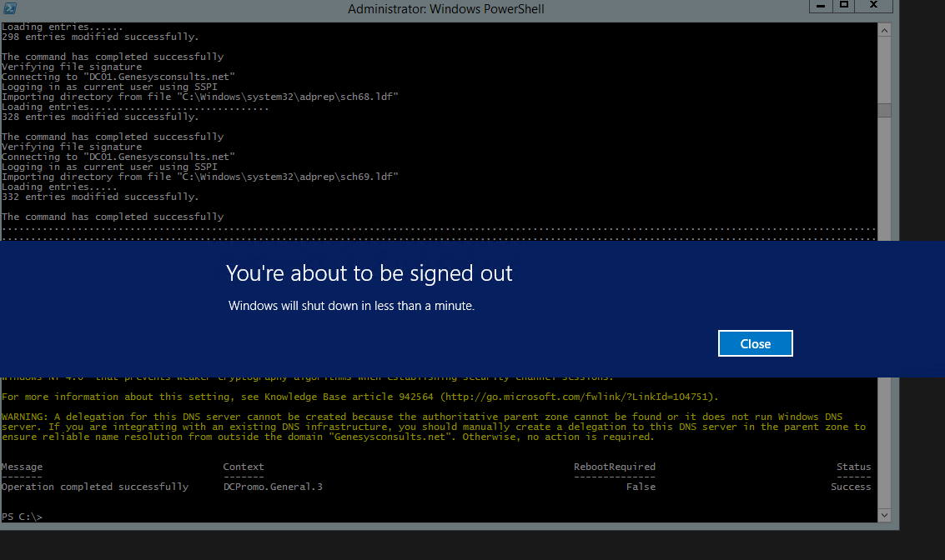Click the go.microsoft.com fwlink URL
This screenshot has width=945, height=560.
tap(578, 397)
